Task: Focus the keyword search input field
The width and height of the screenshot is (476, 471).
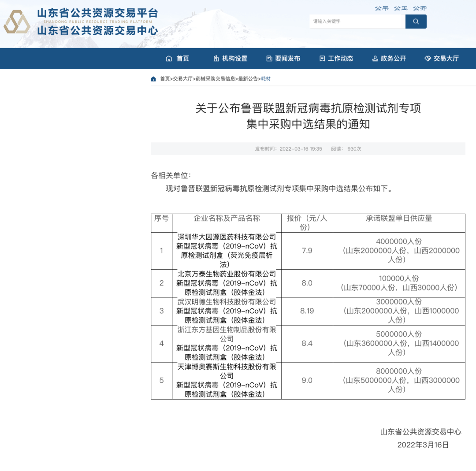Action: [357, 22]
